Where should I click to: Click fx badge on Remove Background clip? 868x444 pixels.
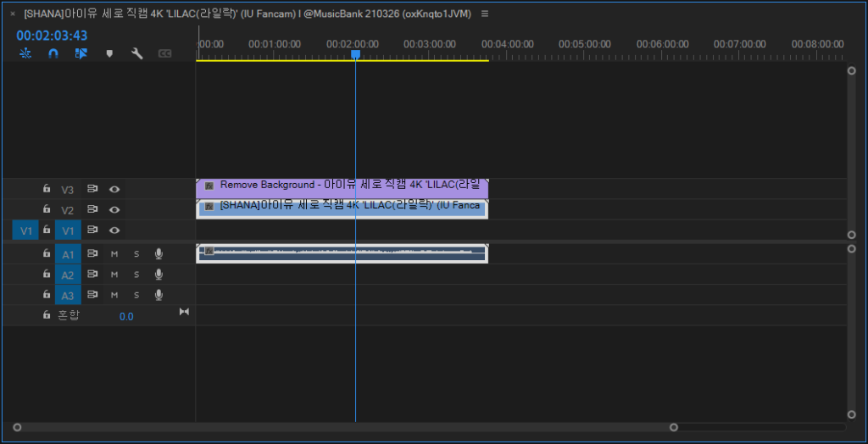pos(209,186)
